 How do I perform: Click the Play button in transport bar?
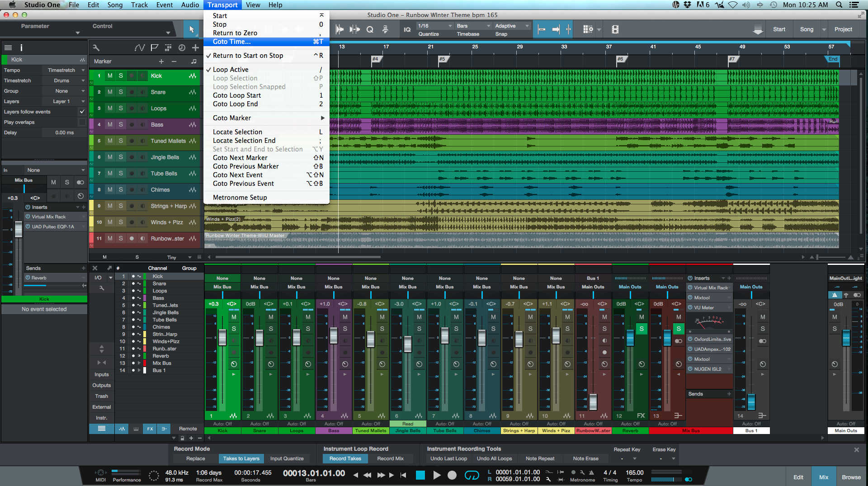click(436, 475)
